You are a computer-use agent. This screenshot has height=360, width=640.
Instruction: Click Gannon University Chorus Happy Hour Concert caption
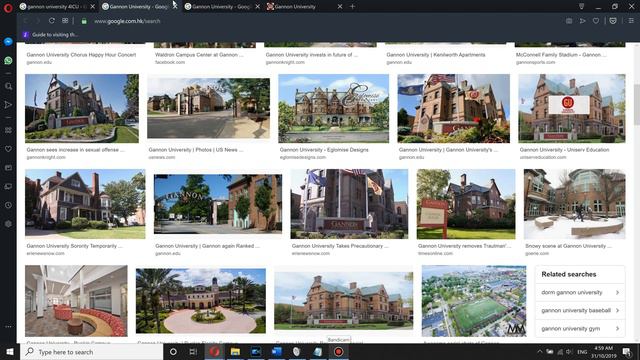pyautogui.click(x=81, y=55)
